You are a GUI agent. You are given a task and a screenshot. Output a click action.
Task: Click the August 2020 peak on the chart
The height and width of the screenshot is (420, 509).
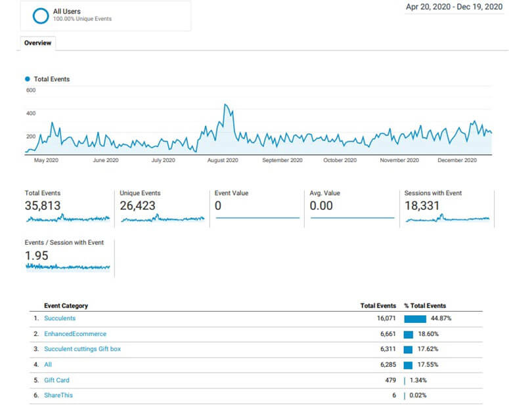click(x=225, y=104)
